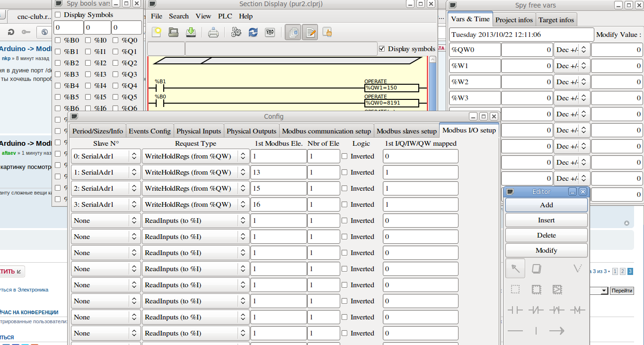Select the dotted rectangle selection tool
The height and width of the screenshot is (345, 644).
point(515,289)
